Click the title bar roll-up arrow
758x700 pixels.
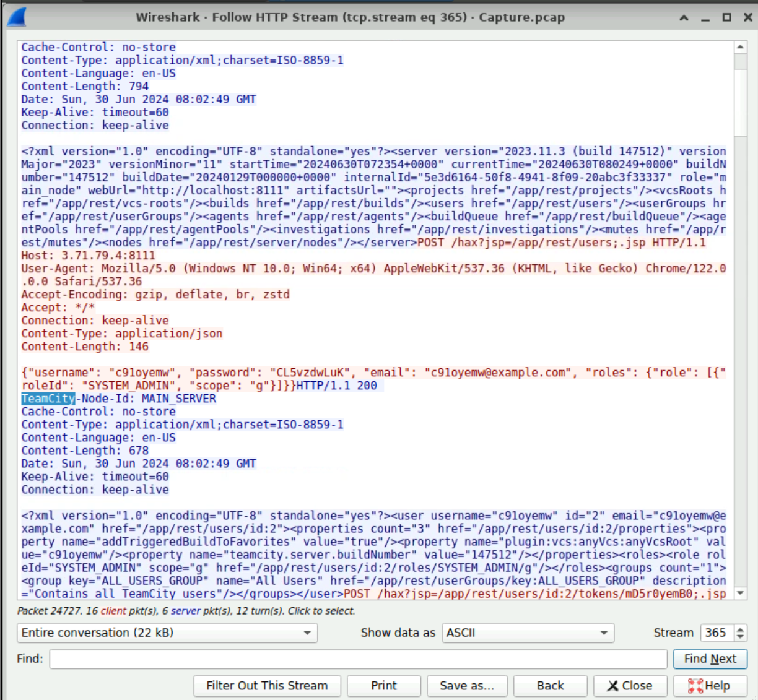(x=684, y=17)
